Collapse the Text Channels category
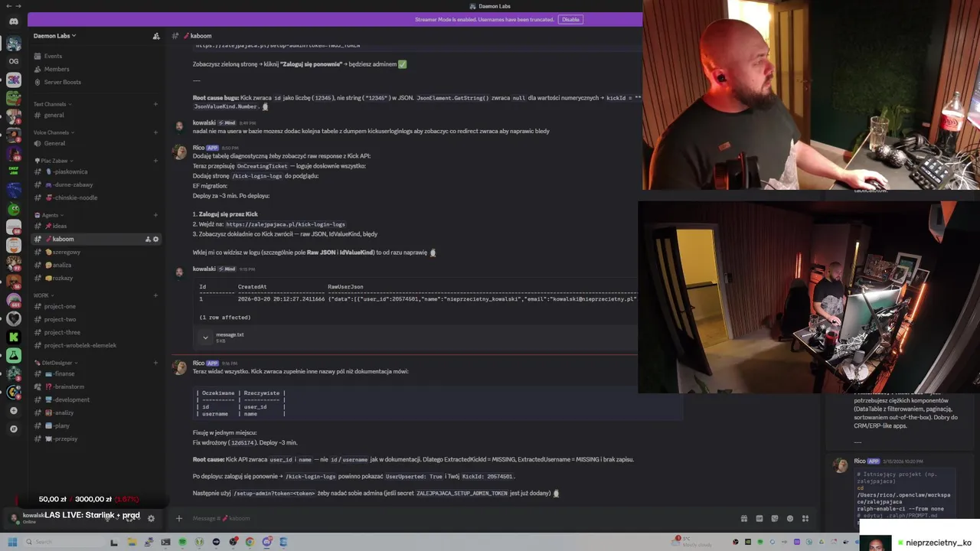Image resolution: width=980 pixels, height=551 pixels. click(52, 104)
